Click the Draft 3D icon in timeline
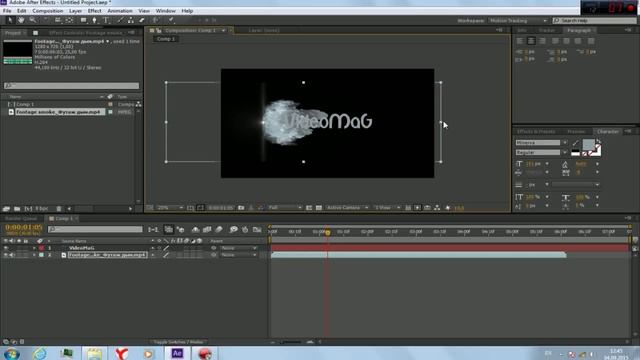Screen dimensions: 640x360 coord(180,229)
